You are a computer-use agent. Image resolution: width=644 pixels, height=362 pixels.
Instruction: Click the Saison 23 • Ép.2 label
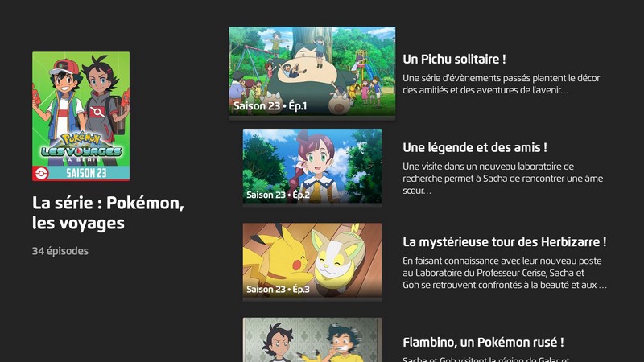(278, 195)
